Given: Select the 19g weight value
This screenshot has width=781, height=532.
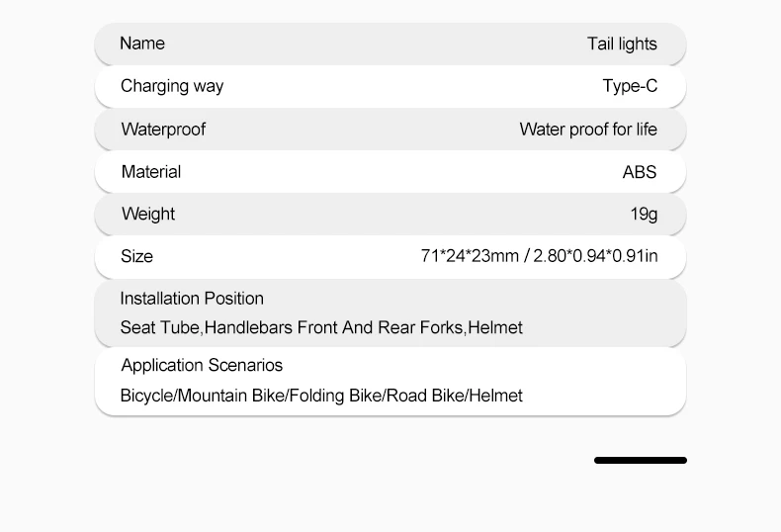Looking at the screenshot, I should pyautogui.click(x=644, y=215).
